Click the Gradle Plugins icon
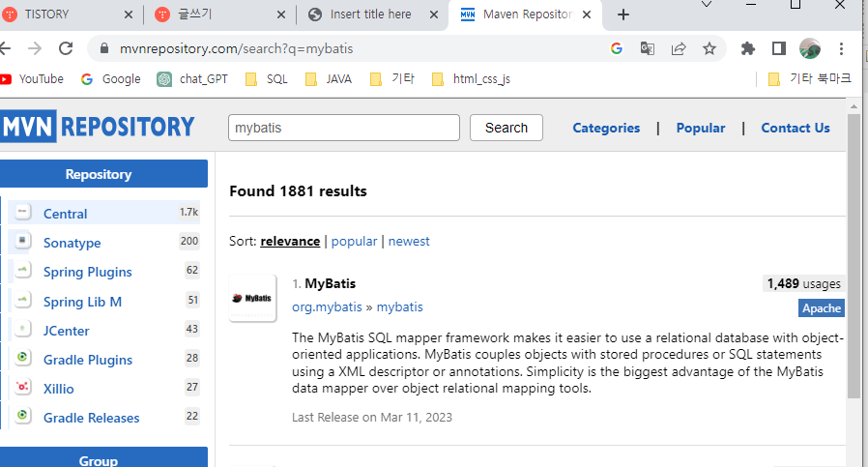The width and height of the screenshot is (868, 467). tap(22, 358)
